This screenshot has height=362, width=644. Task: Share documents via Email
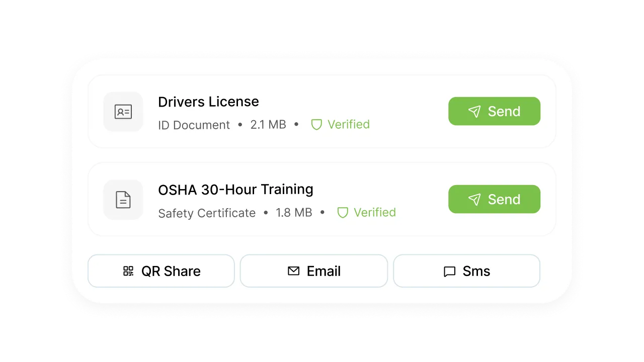point(313,271)
